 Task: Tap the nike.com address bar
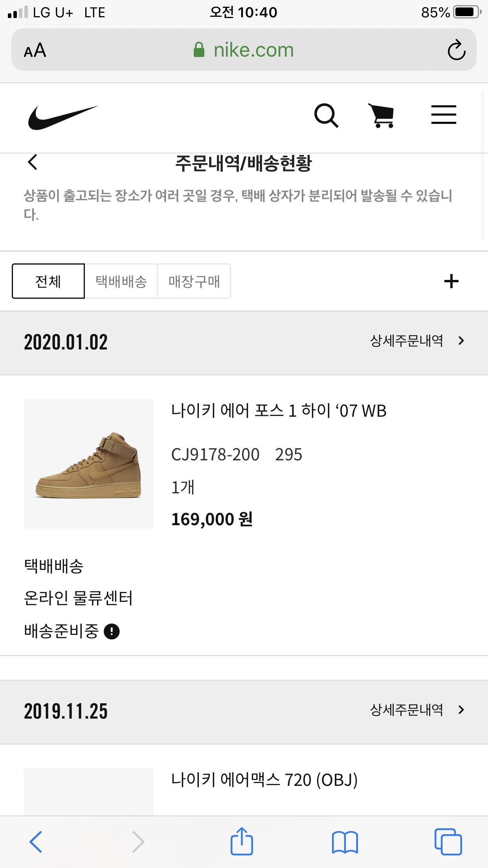tap(244, 50)
